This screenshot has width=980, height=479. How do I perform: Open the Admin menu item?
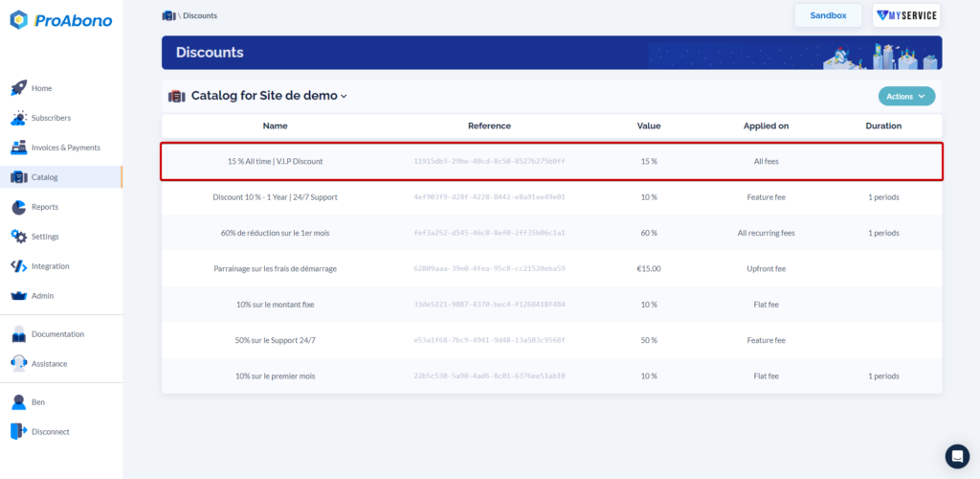pyautogui.click(x=42, y=296)
